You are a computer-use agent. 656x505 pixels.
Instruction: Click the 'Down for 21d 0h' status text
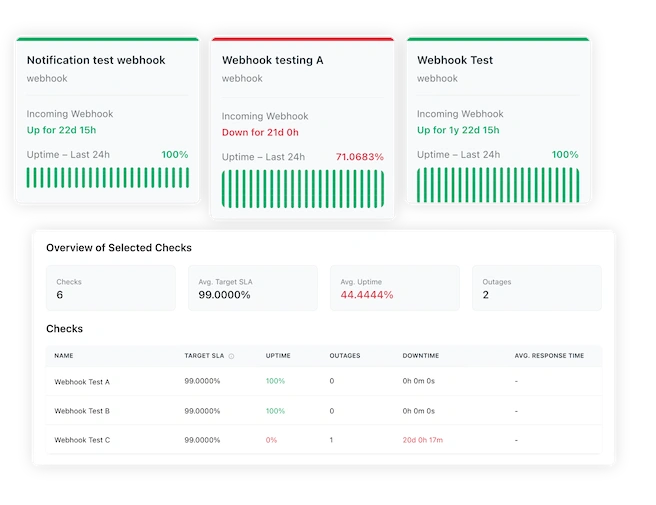point(261,132)
